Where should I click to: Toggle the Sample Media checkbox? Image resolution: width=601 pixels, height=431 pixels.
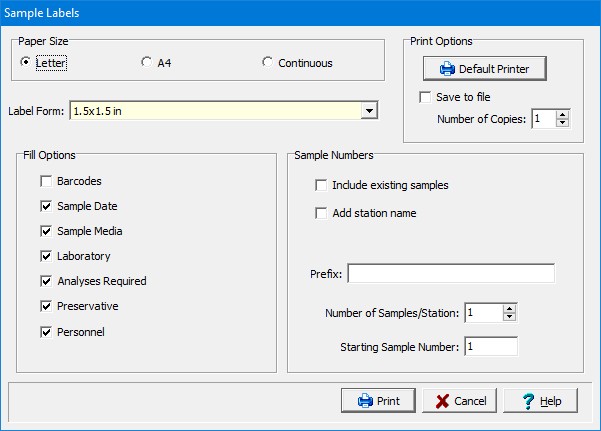pyautogui.click(x=46, y=231)
